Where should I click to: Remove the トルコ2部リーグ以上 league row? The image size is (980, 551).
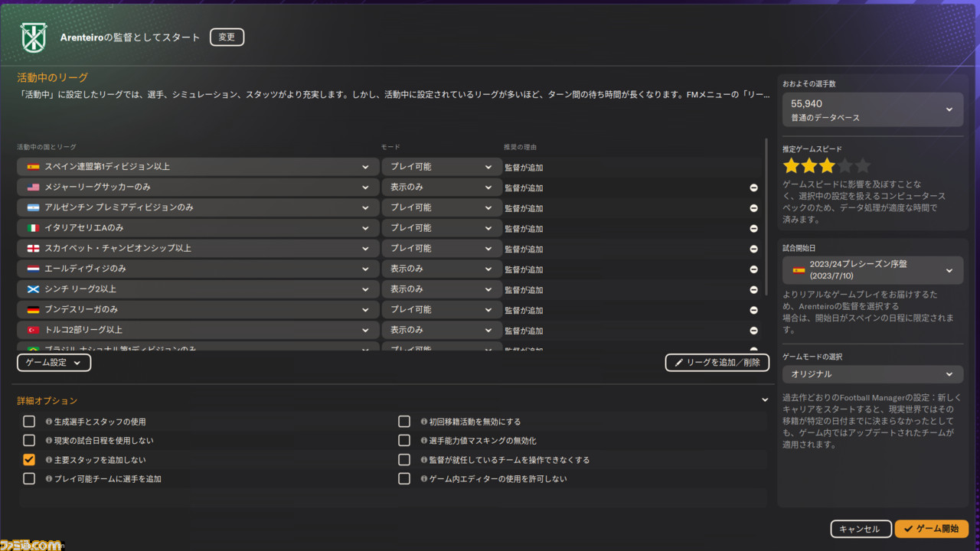753,331
